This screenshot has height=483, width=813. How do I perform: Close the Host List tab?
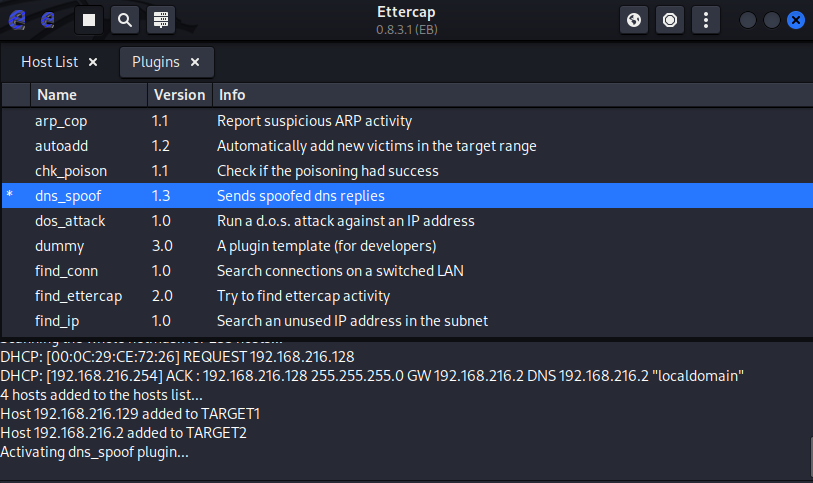point(93,62)
